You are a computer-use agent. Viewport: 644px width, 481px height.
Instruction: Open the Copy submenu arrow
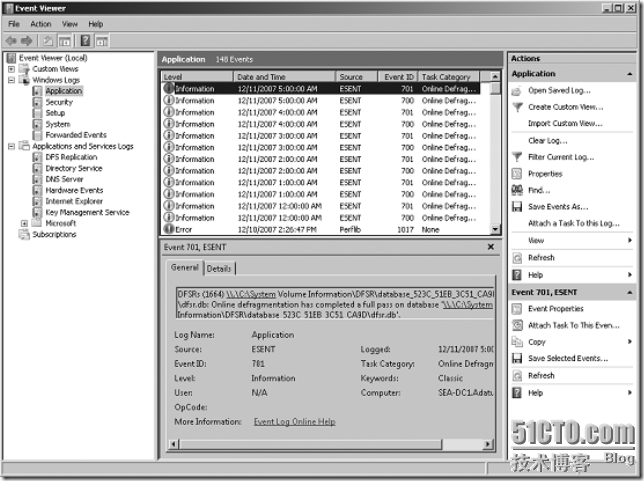point(630,342)
